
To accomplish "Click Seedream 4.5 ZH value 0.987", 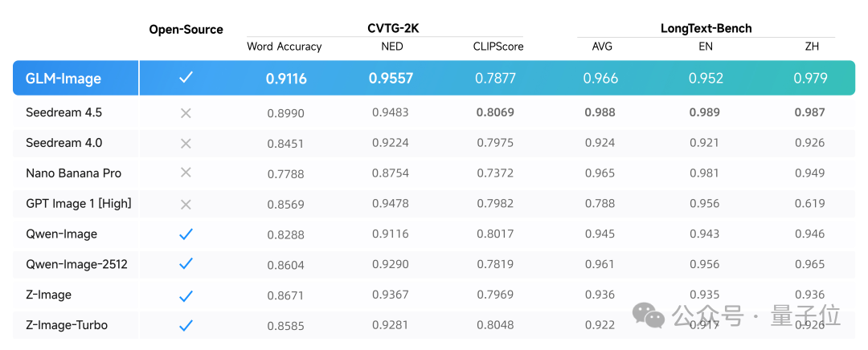I will click(810, 112).
